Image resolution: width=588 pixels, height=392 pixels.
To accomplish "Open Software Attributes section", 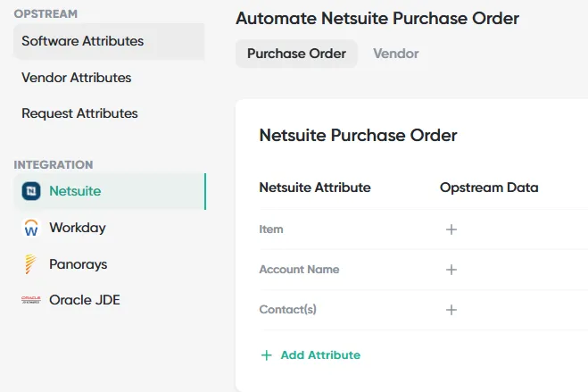I will (109, 41).
